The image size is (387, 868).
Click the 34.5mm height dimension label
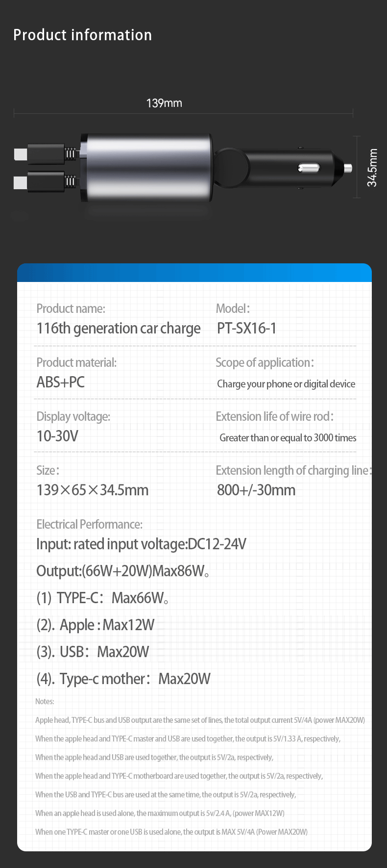372,168
